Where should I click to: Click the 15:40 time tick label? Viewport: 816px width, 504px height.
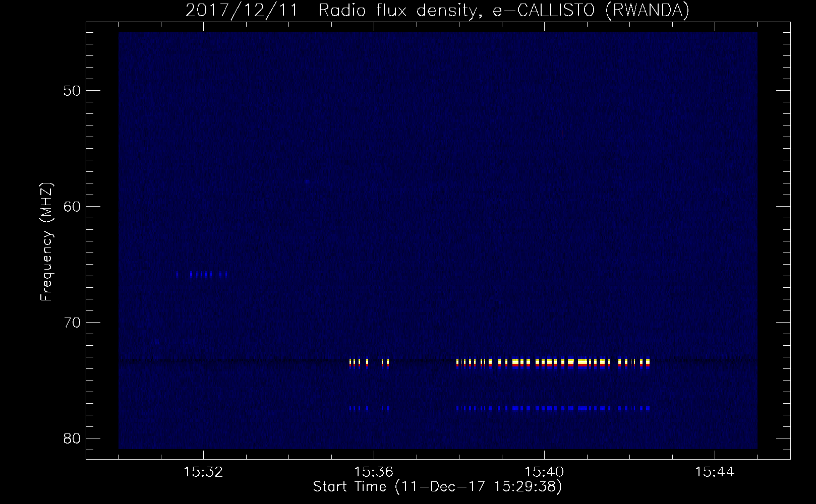[544, 472]
